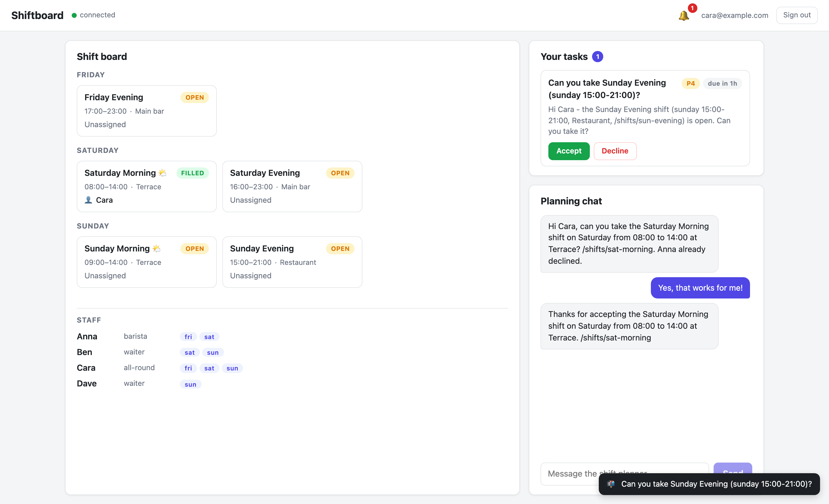The image size is (829, 504).
Task: Click the STAFF section heading
Action: (x=89, y=320)
